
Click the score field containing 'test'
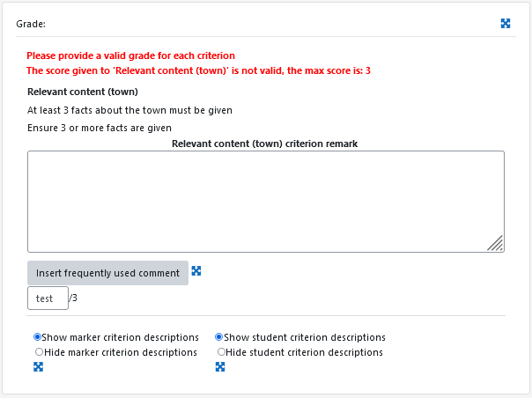(48, 298)
